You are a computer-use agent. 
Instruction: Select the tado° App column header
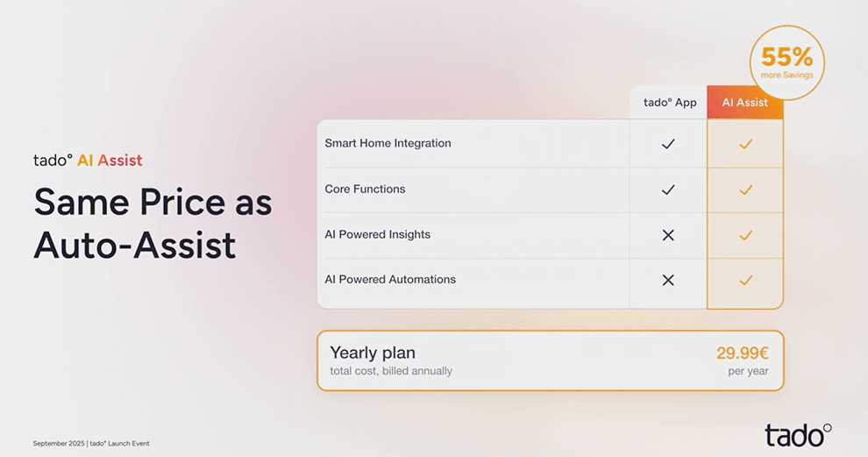coord(669,103)
